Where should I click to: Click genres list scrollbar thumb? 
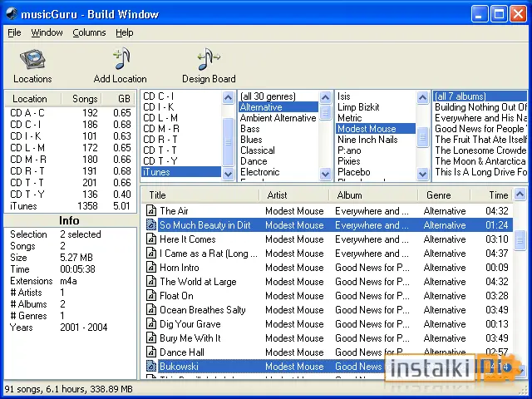click(325, 112)
